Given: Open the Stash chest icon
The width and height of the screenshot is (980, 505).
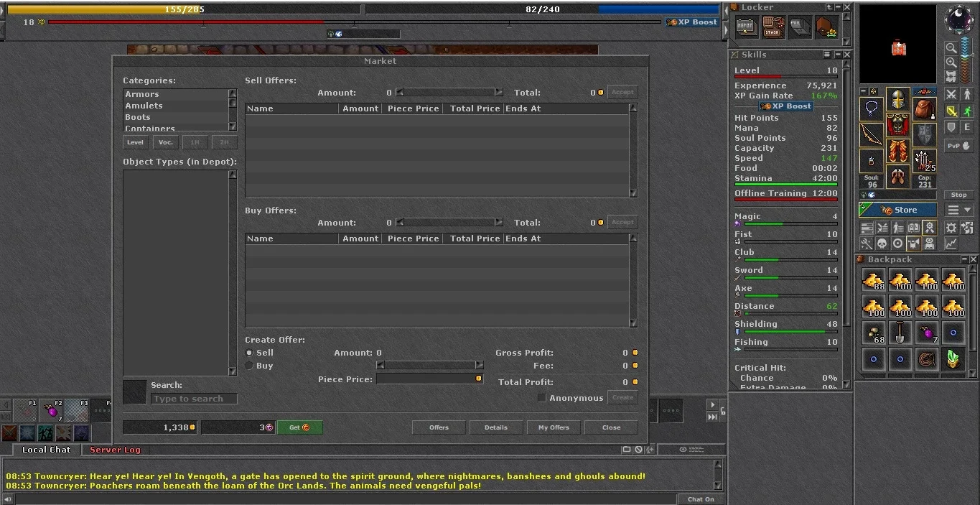Looking at the screenshot, I should pyautogui.click(x=773, y=28).
